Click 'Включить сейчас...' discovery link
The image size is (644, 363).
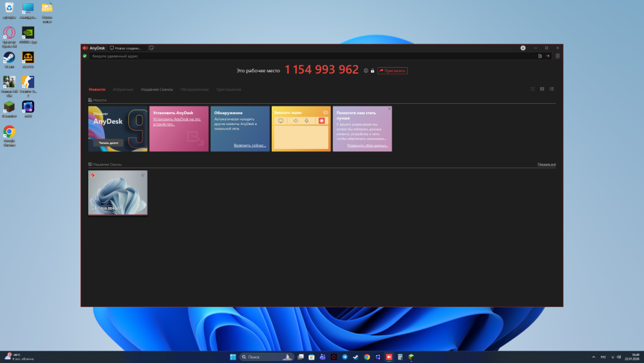coord(250,145)
